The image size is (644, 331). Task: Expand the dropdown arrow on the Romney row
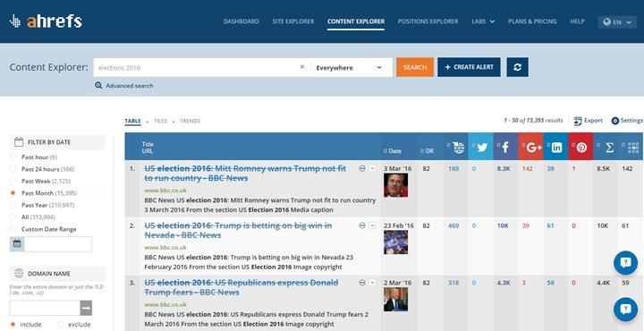coord(372,168)
